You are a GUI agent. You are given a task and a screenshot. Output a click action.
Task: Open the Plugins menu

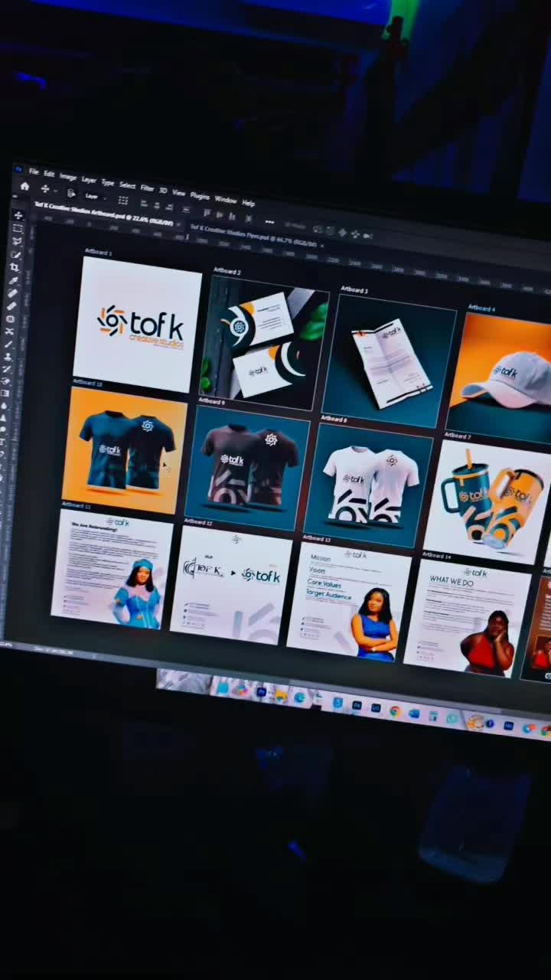click(199, 196)
